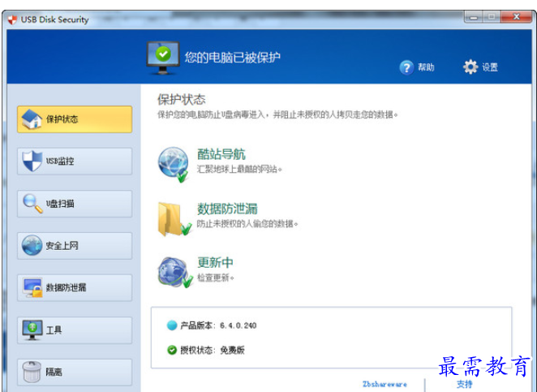Screen dimensions: 537x392
Task: Close the USB Disk Security window
Action: pyautogui.click(x=518, y=17)
